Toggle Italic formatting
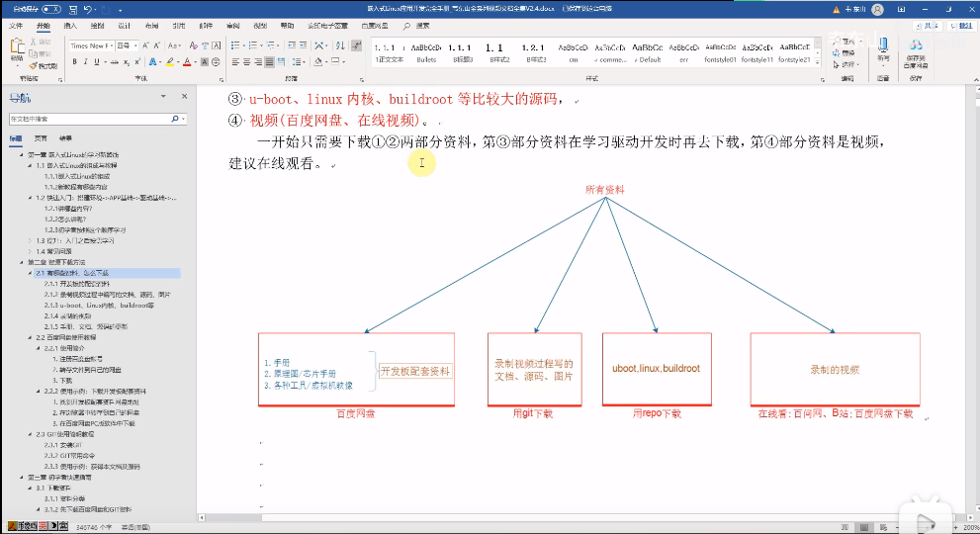 click(86, 62)
